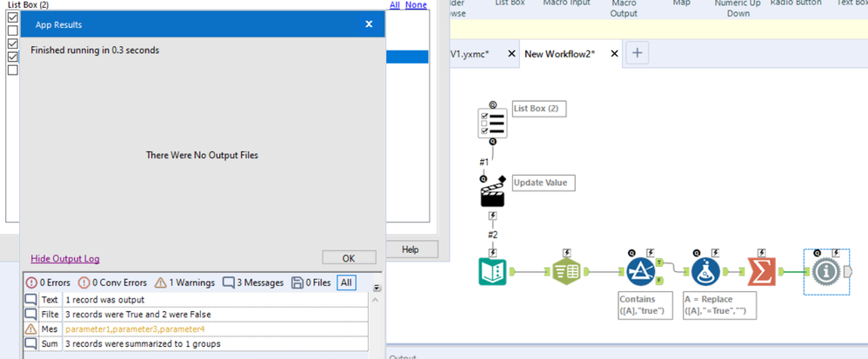868x359 pixels.
Task: Click the output log scrollbar up arrow
Action: pyautogui.click(x=376, y=299)
